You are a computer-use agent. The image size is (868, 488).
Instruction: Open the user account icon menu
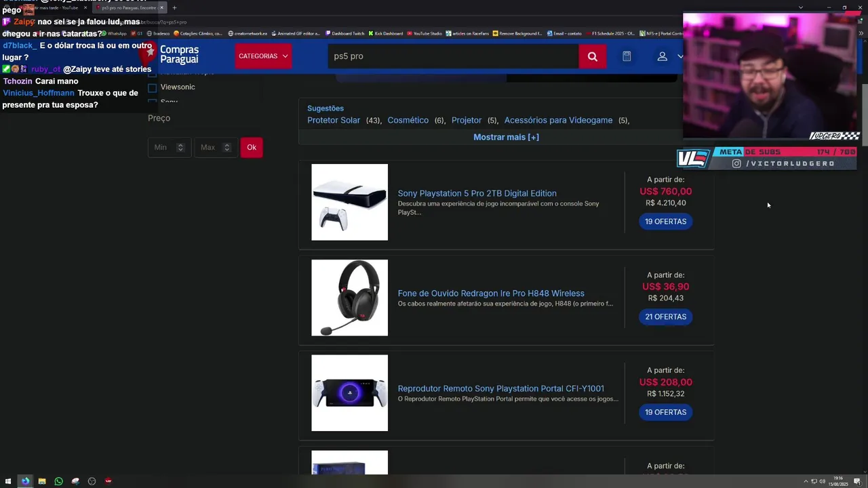tap(662, 56)
